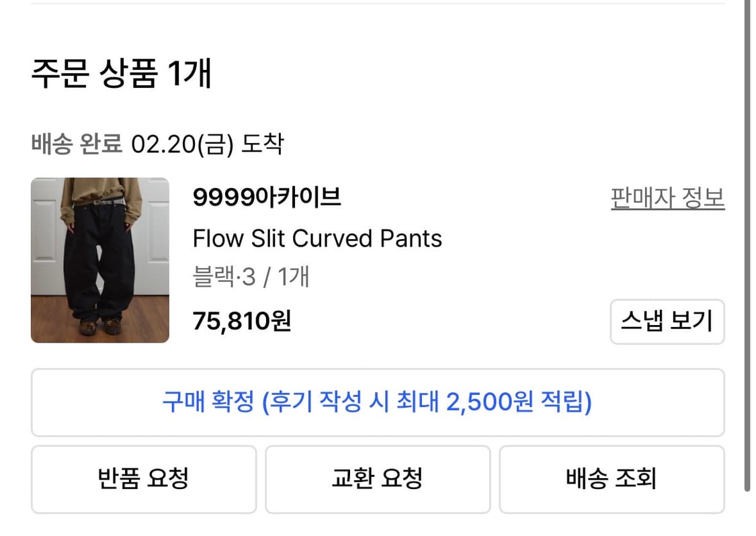Select the order item row
756x536 pixels.
(378, 260)
